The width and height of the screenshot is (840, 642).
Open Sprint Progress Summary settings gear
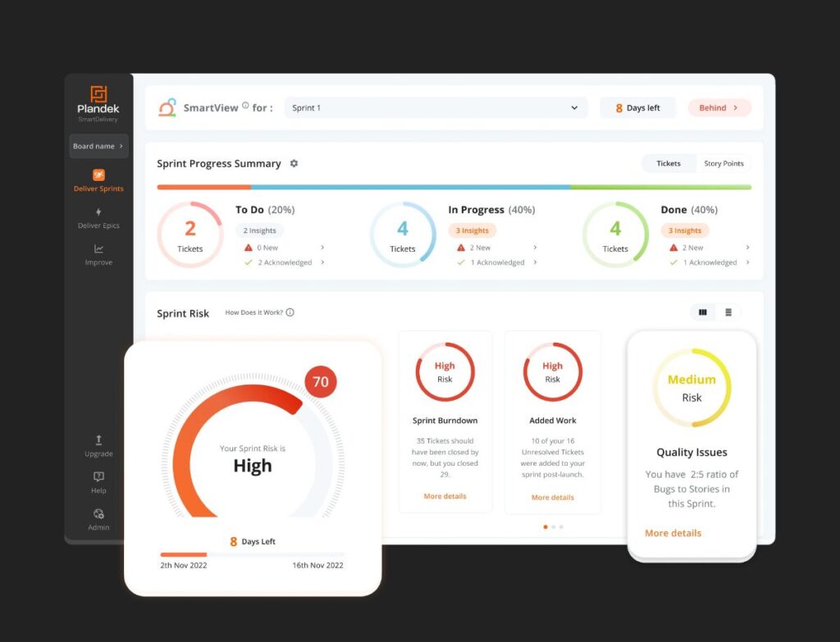(x=294, y=164)
